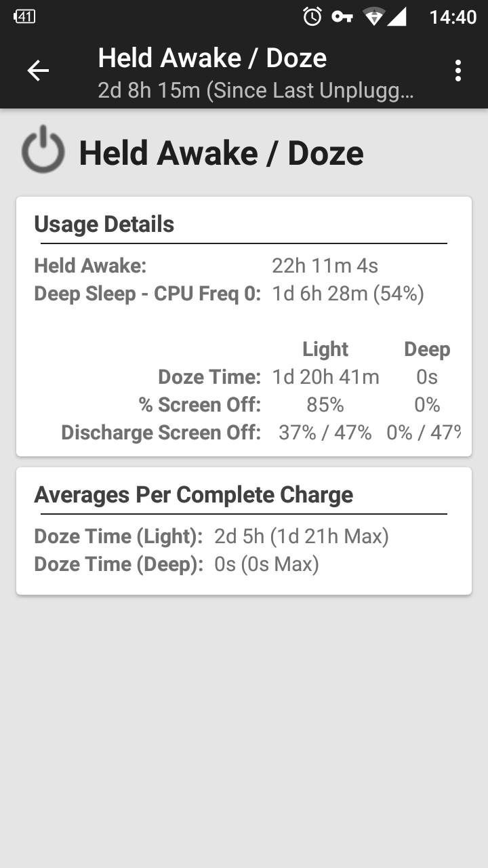Screen dimensions: 488x868
Task: Open the three-dot overflow menu
Action: [458, 71]
